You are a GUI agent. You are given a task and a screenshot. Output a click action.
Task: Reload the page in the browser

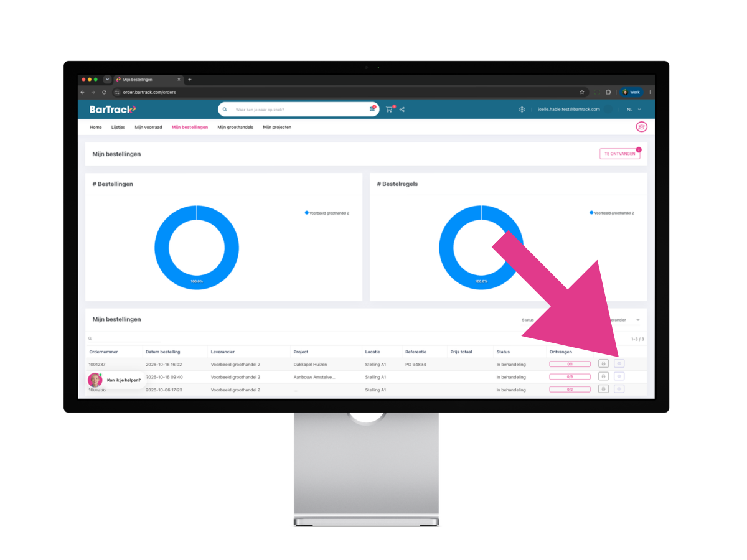pyautogui.click(x=104, y=92)
